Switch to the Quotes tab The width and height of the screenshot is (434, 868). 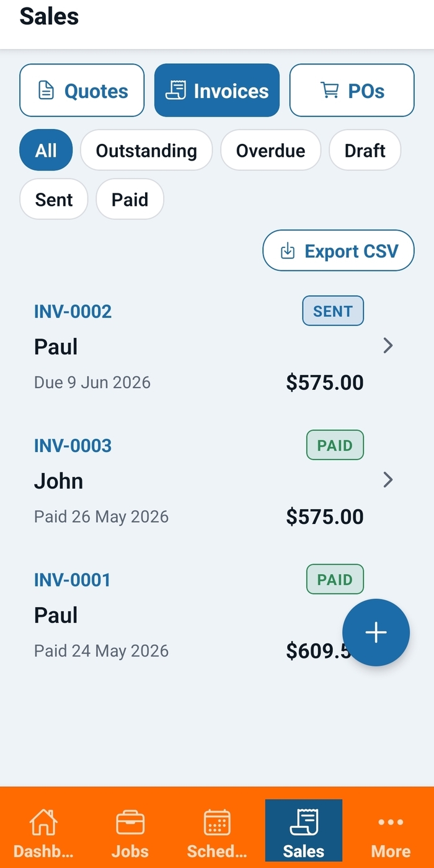pos(82,91)
